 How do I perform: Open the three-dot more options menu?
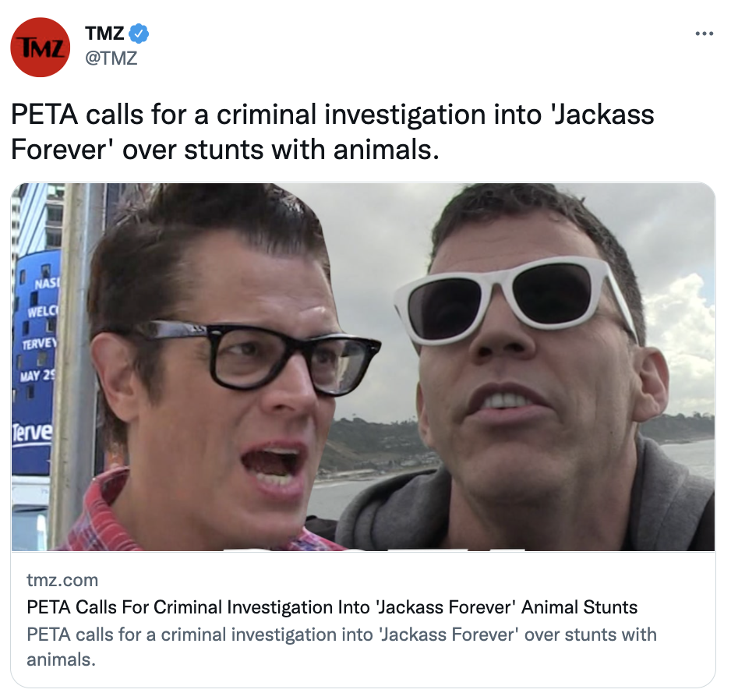[x=704, y=34]
